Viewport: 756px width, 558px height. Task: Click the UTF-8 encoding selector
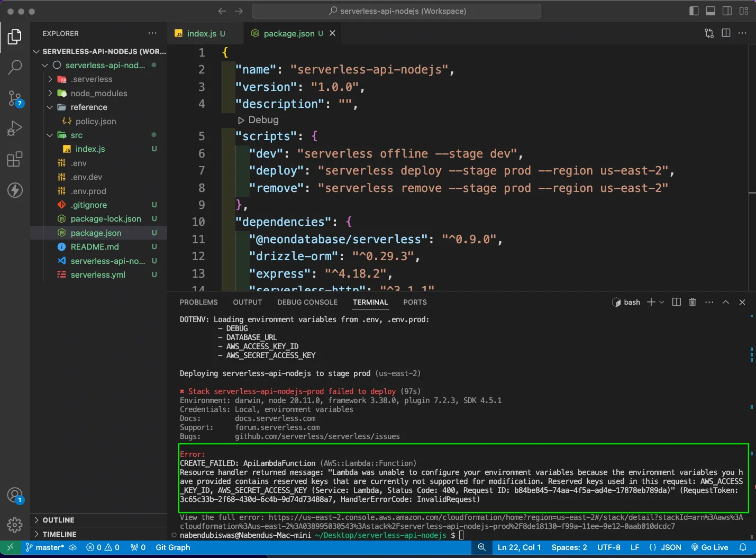click(608, 547)
